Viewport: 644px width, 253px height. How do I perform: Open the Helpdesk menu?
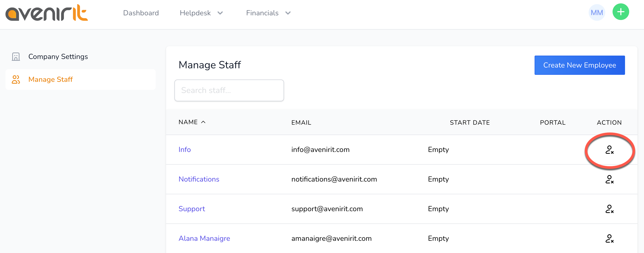click(x=195, y=13)
